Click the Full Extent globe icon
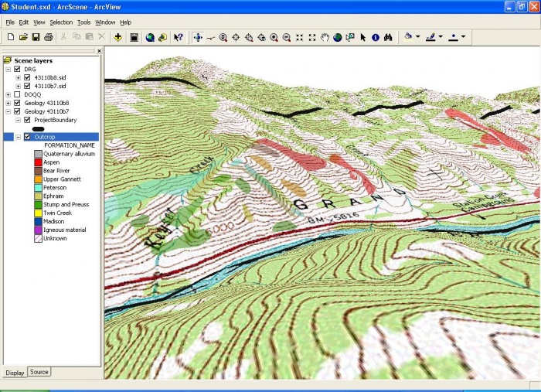The image size is (541, 392). click(x=338, y=37)
